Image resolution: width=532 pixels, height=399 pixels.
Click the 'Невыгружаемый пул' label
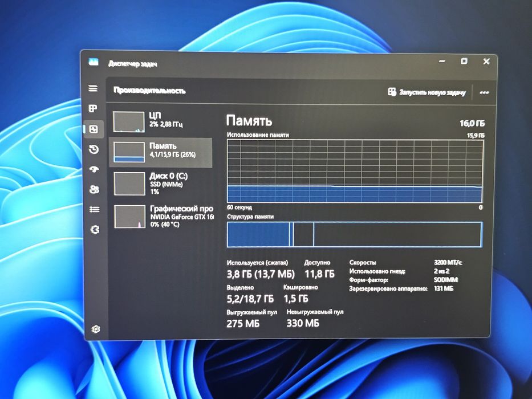315,312
